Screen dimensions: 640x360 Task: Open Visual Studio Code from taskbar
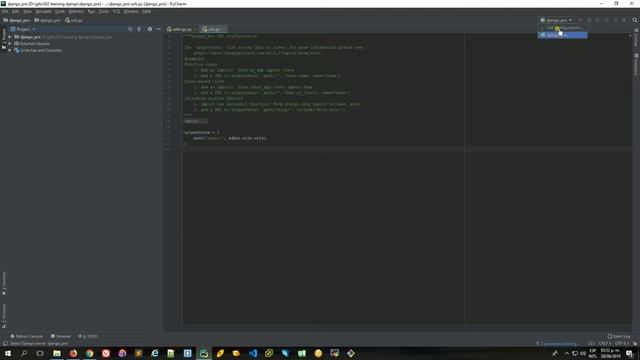(253, 353)
